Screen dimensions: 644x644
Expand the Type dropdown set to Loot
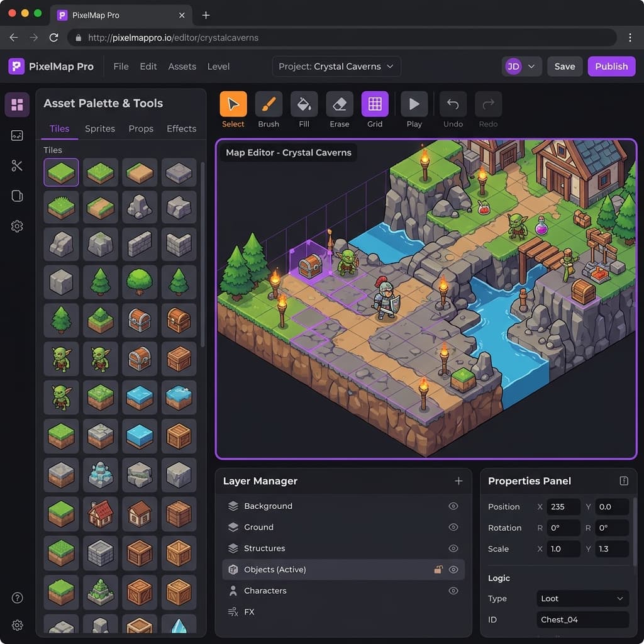[x=582, y=599]
